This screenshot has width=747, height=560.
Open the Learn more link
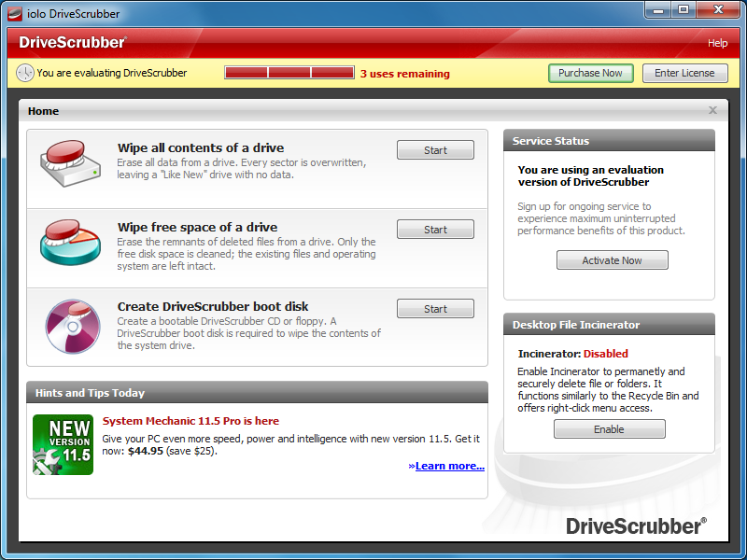[x=446, y=466]
